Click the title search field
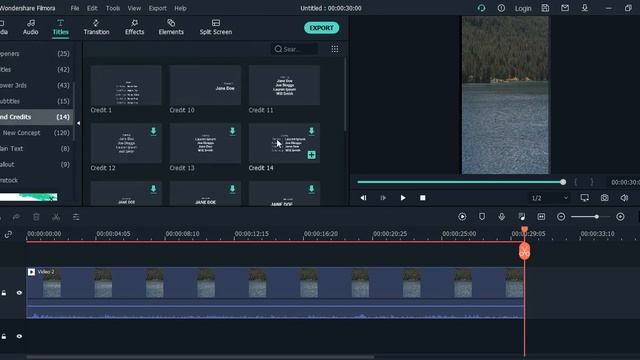The height and width of the screenshot is (360, 640). click(294, 49)
